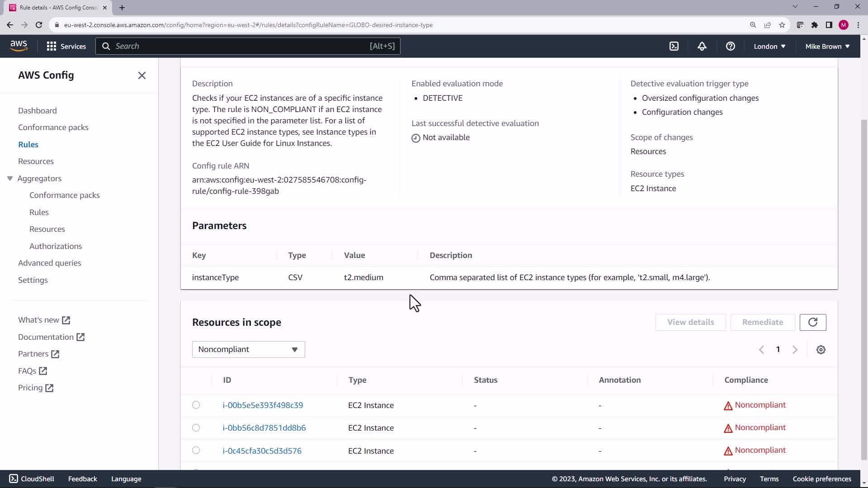Select radio button for instance i-0bb56c8d7851dd8b6
This screenshot has height=488, width=868.
coord(196,427)
